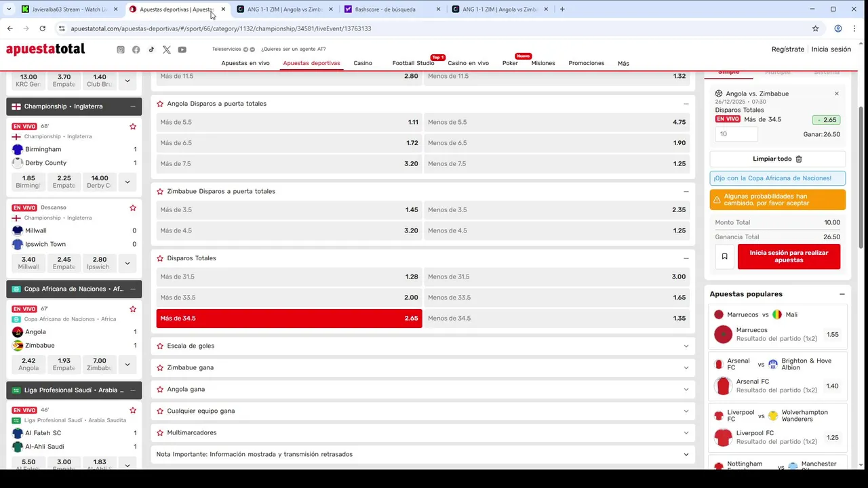Select Menos de 34.5 at 1.35
This screenshot has height=488, width=868.
click(557, 319)
